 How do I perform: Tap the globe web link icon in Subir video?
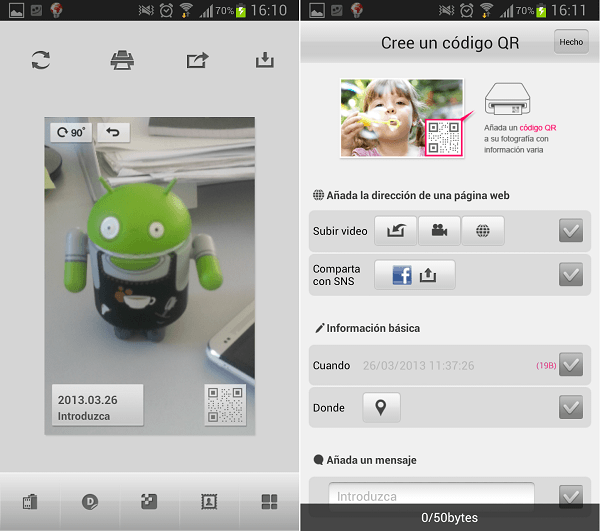[x=483, y=231]
